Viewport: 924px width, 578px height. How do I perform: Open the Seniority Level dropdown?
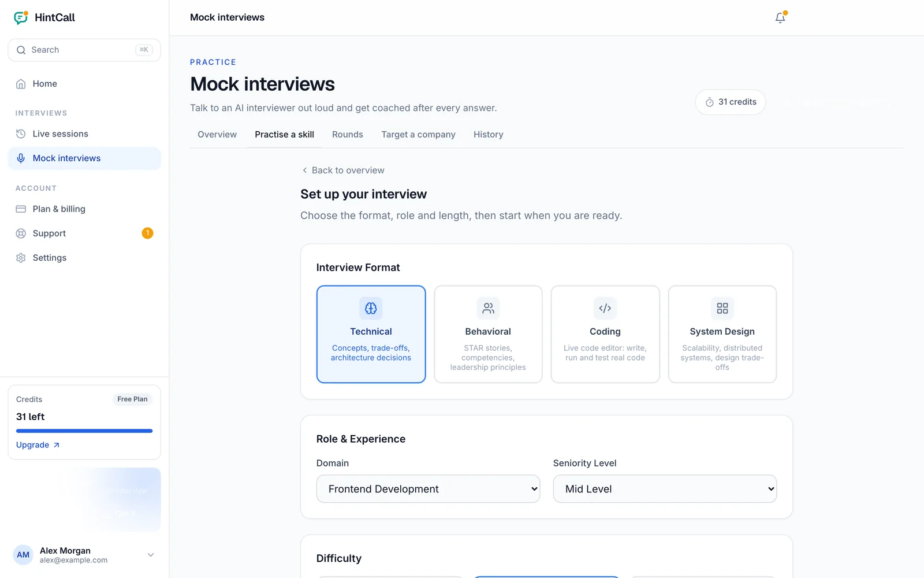[665, 489]
